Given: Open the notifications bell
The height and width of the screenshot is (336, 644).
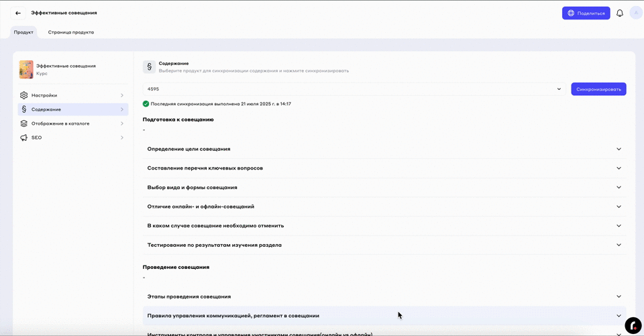Looking at the screenshot, I should click(620, 13).
